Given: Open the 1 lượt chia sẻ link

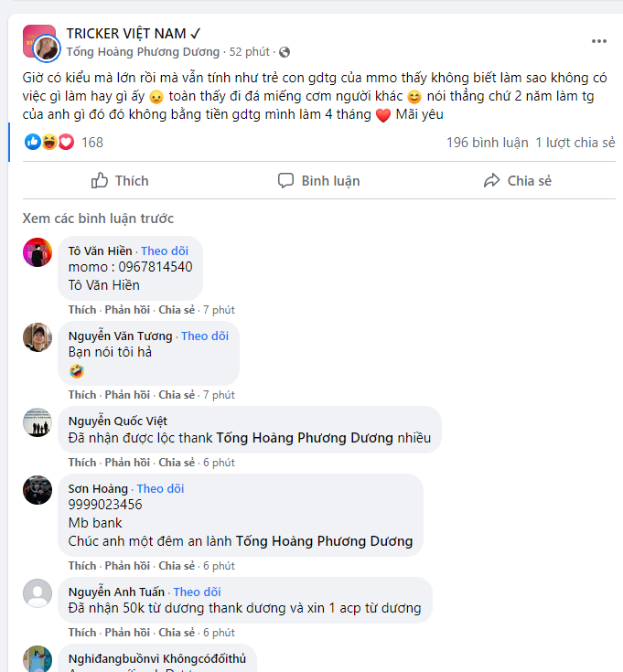Looking at the screenshot, I should pyautogui.click(x=575, y=143).
